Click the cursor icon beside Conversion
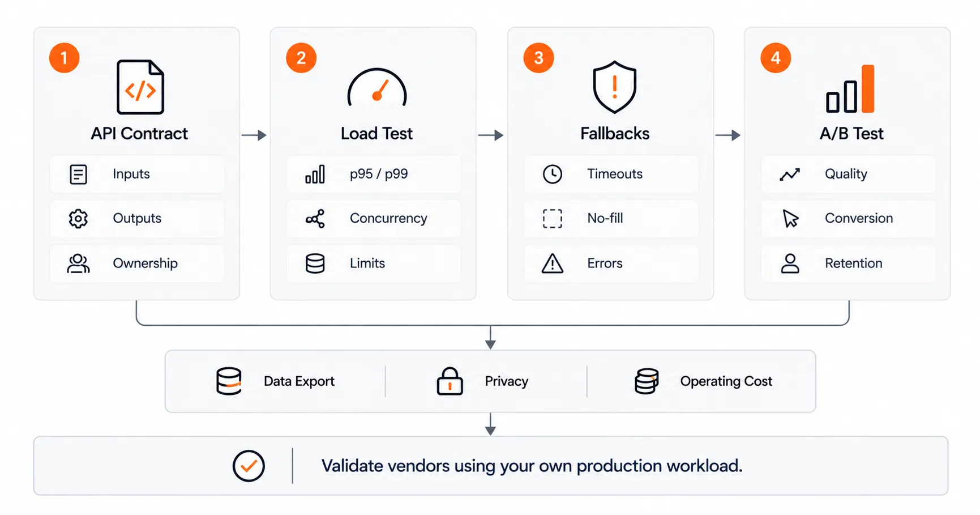 tap(790, 219)
